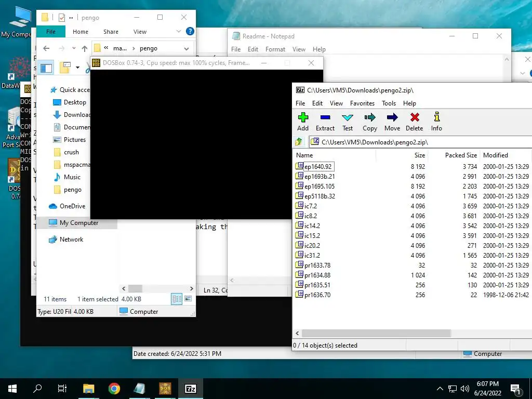Select My Computer in navigation pane
Viewport: 532px width, 399px height.
[x=79, y=222]
